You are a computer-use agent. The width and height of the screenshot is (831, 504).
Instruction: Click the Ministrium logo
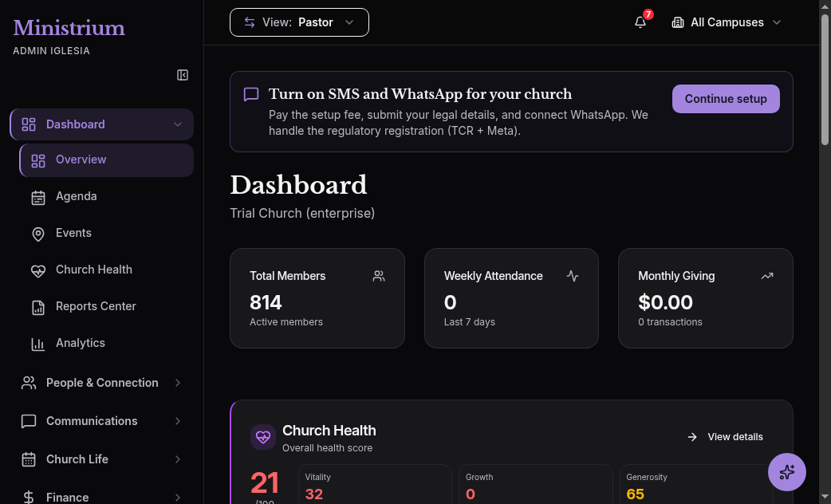pyautogui.click(x=69, y=28)
